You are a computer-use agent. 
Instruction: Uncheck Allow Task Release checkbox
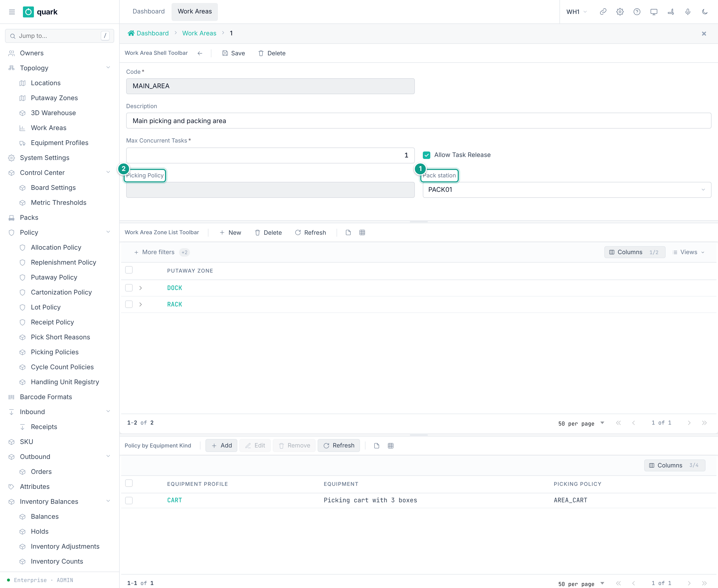click(x=427, y=155)
